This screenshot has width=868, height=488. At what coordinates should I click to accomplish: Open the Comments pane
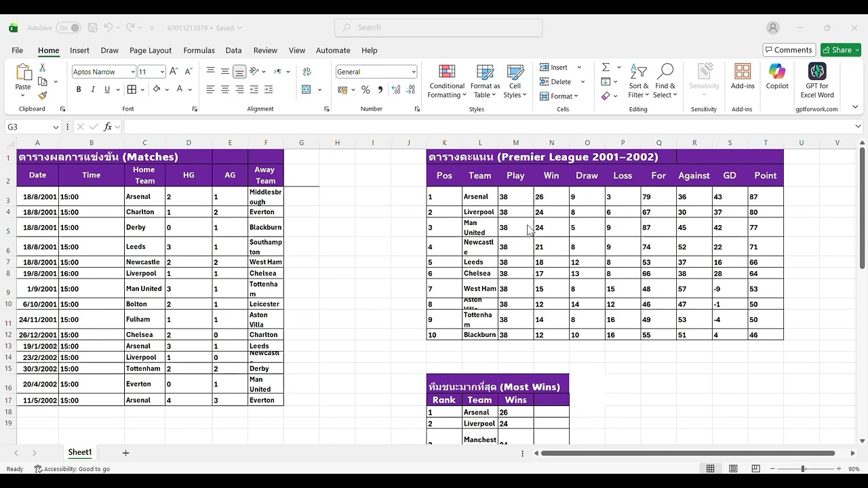pos(789,50)
